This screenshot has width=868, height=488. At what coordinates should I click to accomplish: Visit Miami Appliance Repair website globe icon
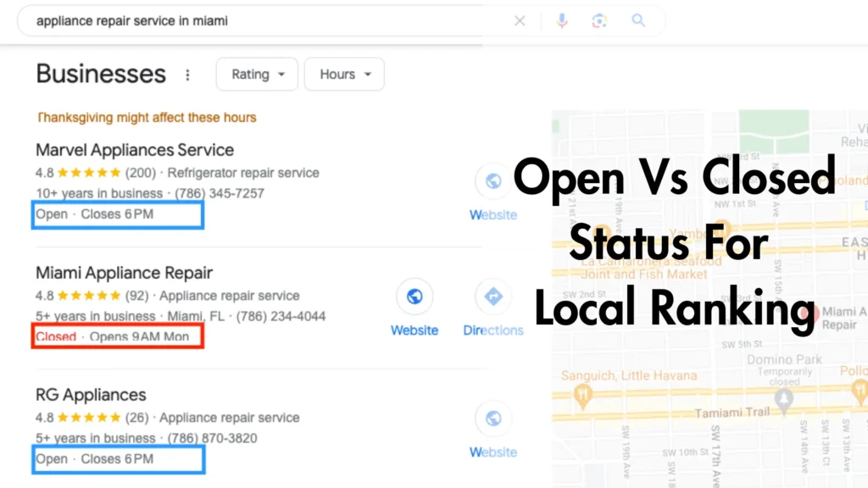click(x=415, y=297)
